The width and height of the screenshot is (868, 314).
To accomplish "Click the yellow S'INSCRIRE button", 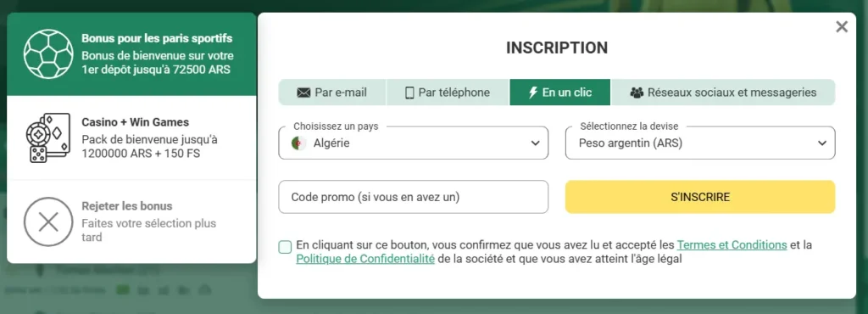I will [x=700, y=197].
